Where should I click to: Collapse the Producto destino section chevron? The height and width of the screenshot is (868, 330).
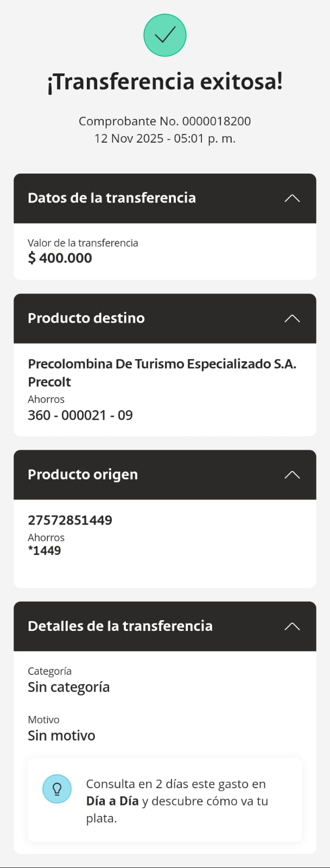(x=292, y=318)
